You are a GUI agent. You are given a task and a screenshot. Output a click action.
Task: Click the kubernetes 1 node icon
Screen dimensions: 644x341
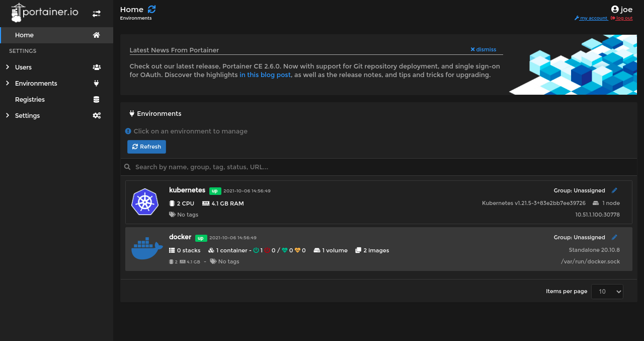click(x=596, y=203)
